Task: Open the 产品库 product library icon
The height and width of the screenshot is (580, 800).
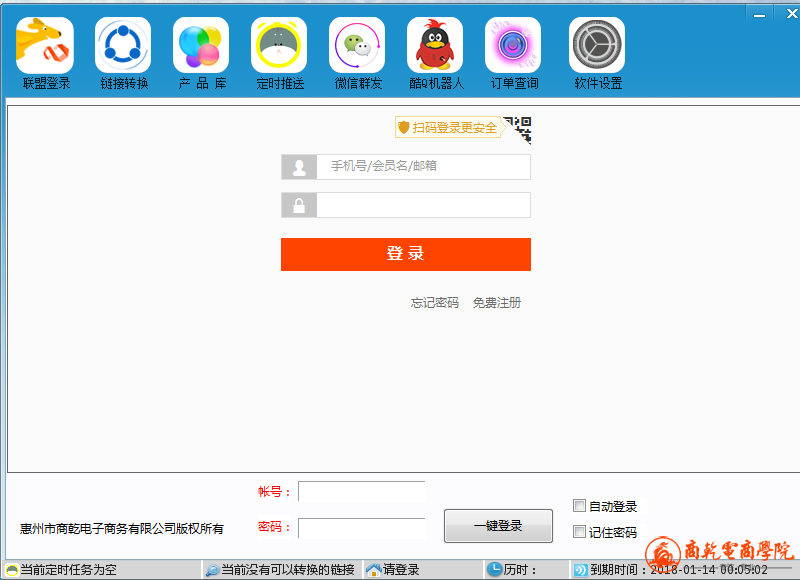Action: pos(201,45)
